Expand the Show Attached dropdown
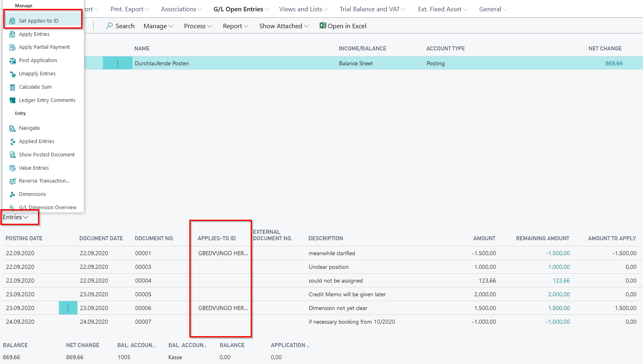 pyautogui.click(x=284, y=26)
